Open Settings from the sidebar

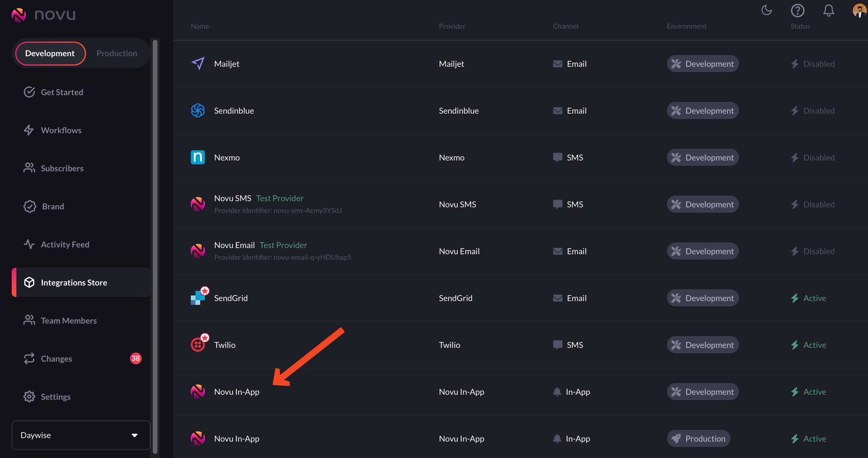[56, 397]
